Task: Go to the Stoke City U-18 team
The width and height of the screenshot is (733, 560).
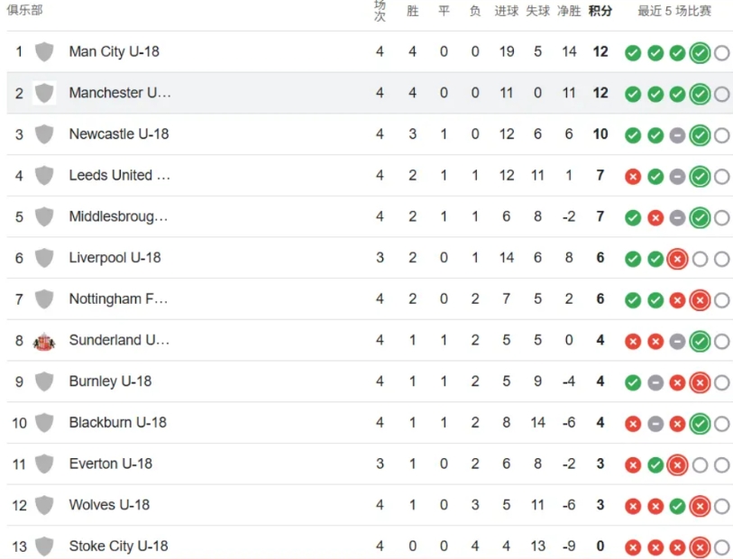Action: 118,546
